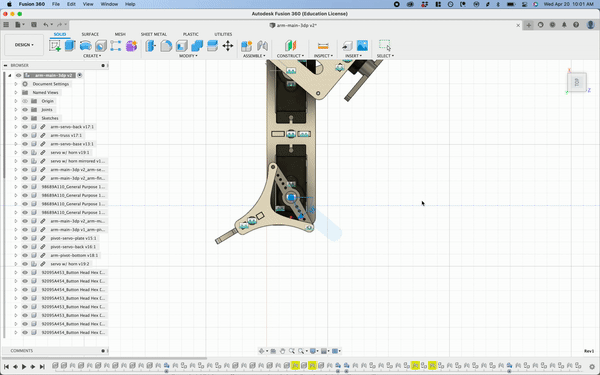
Task: Hide the arm-servo-base v13:1 component
Action: [25, 144]
